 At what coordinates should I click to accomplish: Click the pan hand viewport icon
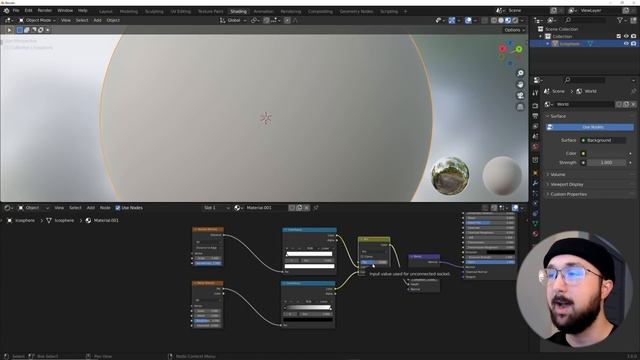(520, 84)
